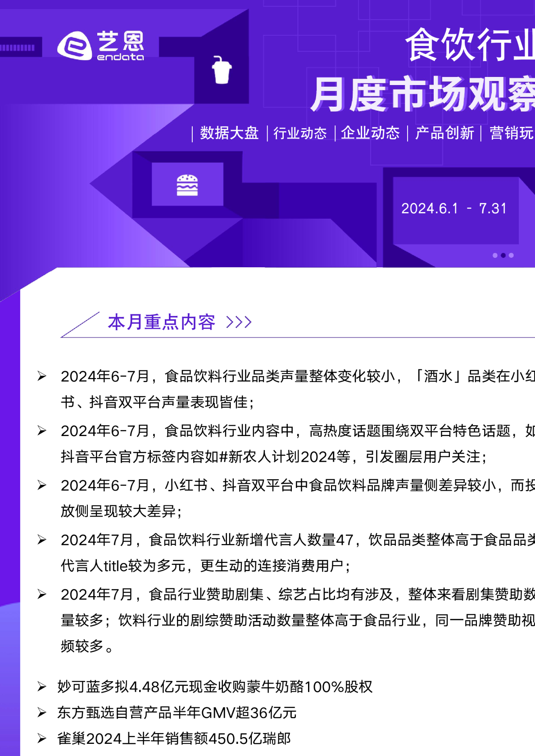Select the middle dark carousel dot
The height and width of the screenshot is (756, 535).
coord(503,255)
